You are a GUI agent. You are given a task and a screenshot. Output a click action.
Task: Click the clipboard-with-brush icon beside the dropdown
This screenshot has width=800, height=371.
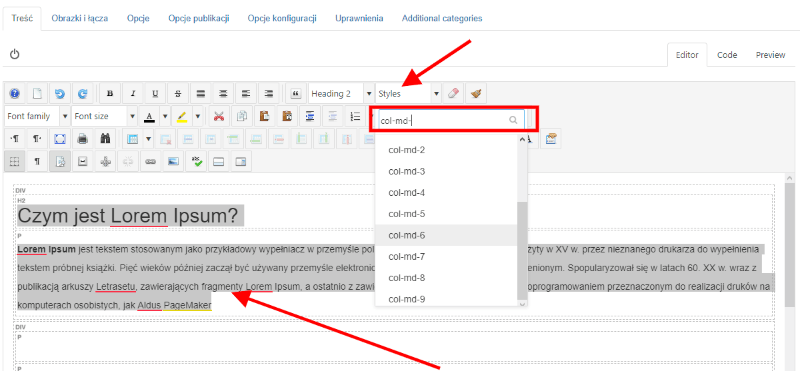[551, 139]
